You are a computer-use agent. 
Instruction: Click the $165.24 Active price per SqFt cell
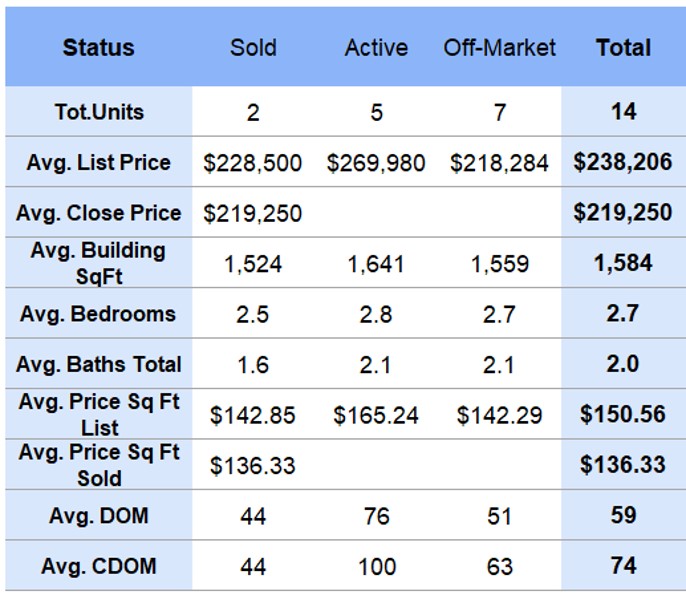click(x=376, y=415)
